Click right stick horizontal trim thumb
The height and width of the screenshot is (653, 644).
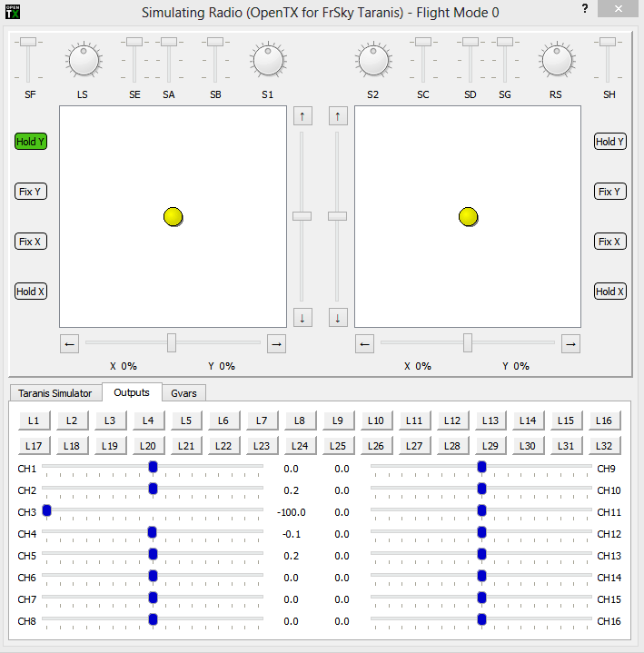[x=468, y=342]
